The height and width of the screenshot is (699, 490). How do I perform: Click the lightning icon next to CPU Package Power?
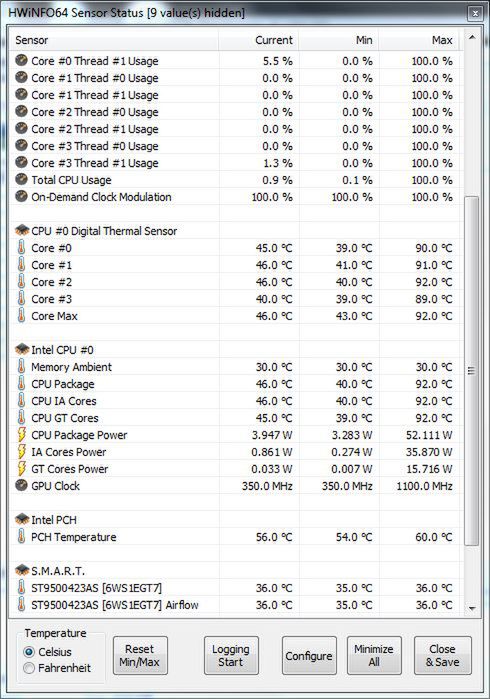[x=21, y=435]
